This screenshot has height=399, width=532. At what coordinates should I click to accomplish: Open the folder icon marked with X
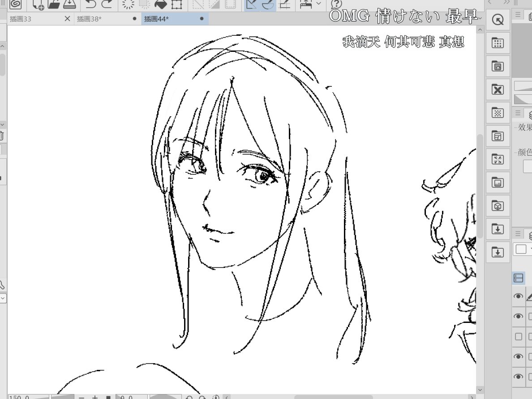click(498, 89)
